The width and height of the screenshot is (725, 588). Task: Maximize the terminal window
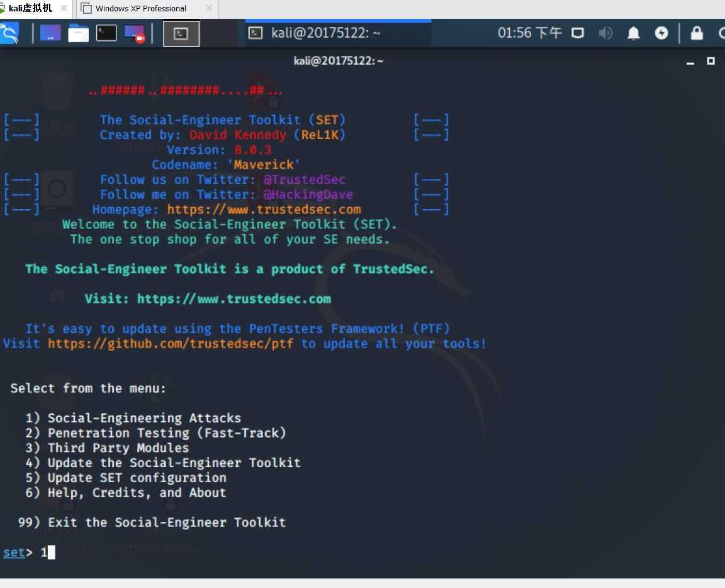[x=711, y=61]
